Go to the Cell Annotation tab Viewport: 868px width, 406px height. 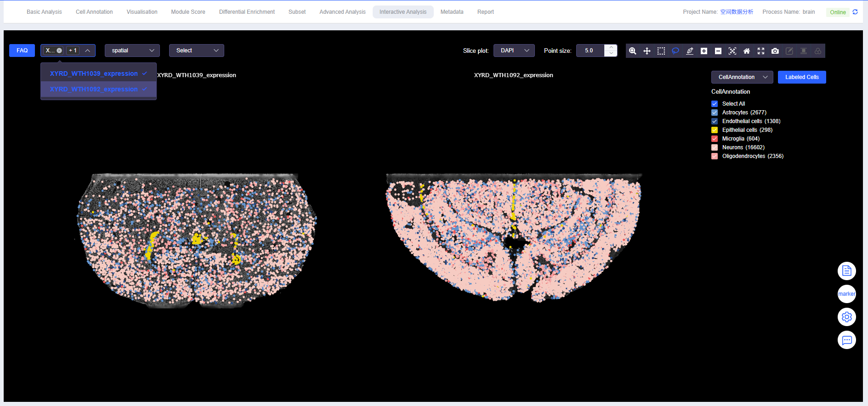click(94, 12)
